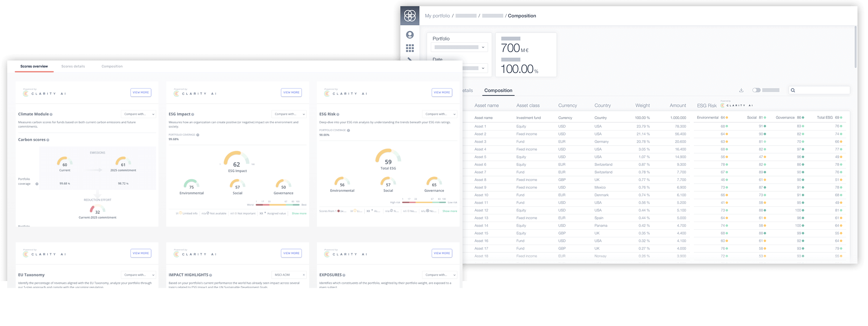Click View More on the ESG Impact card
Viewport: 868px width, 326px height.
click(x=291, y=92)
